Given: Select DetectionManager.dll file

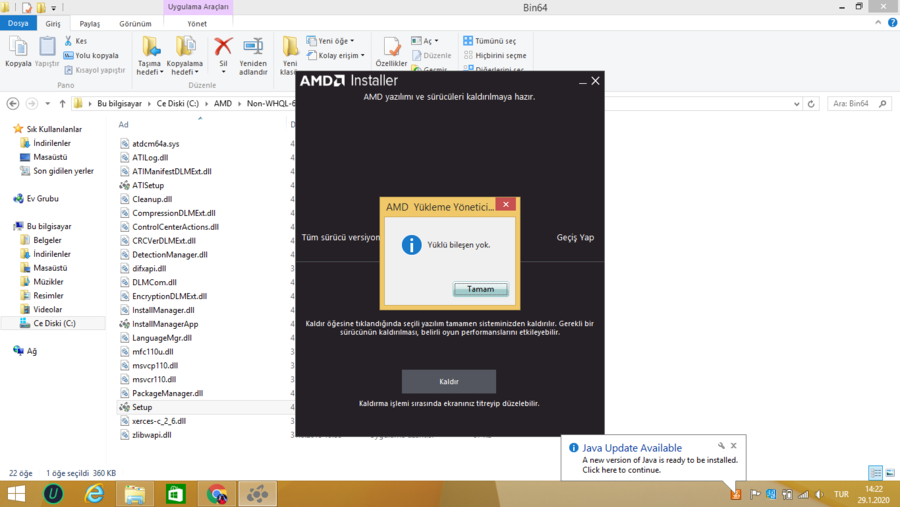Looking at the screenshot, I should coord(169,254).
